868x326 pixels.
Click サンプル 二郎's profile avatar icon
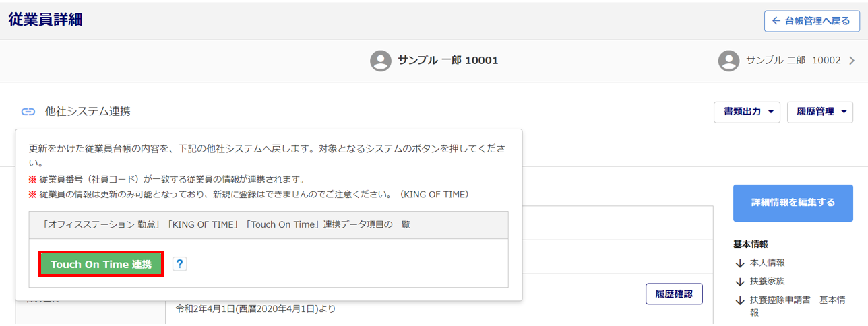pos(728,61)
